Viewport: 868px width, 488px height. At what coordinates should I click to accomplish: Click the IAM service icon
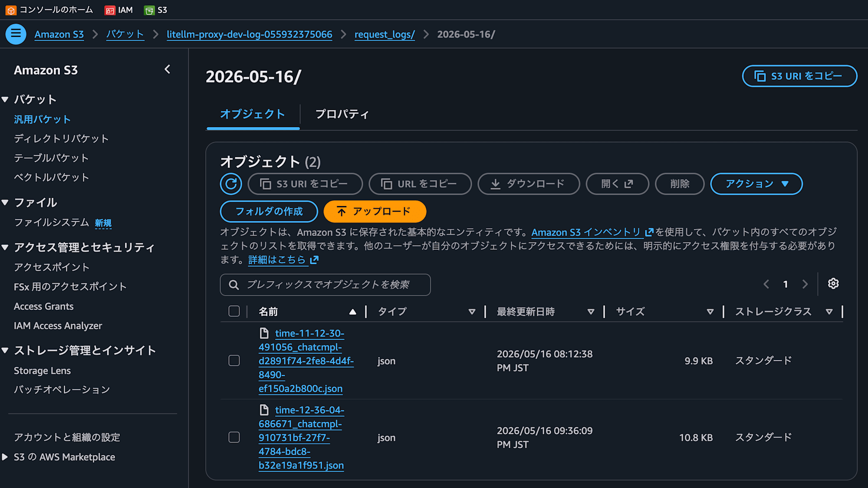click(110, 10)
